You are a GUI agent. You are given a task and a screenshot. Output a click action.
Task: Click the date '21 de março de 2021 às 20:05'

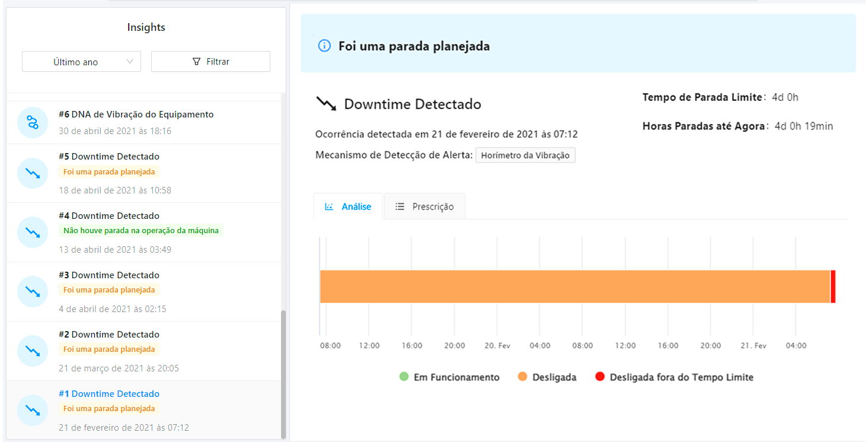click(x=119, y=368)
